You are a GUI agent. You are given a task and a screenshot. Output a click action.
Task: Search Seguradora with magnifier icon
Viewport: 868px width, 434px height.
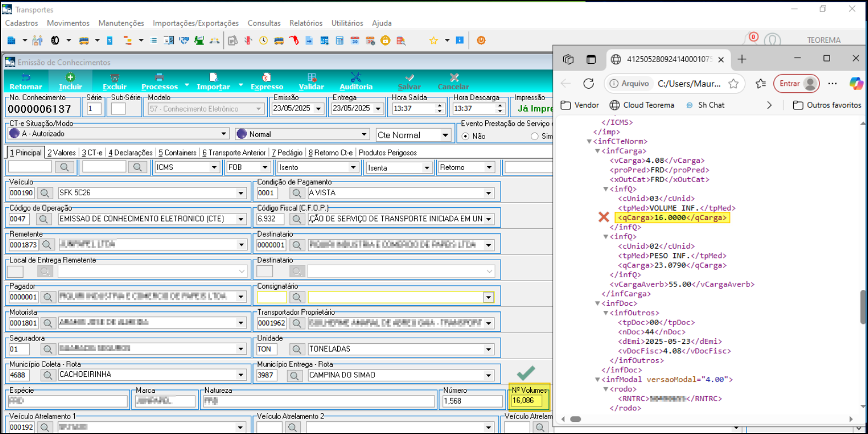coord(48,349)
